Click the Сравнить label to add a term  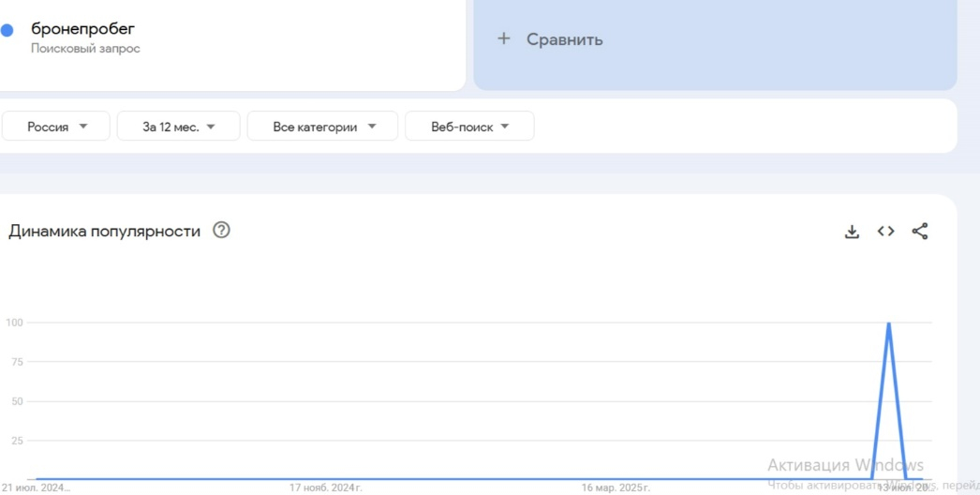564,39
